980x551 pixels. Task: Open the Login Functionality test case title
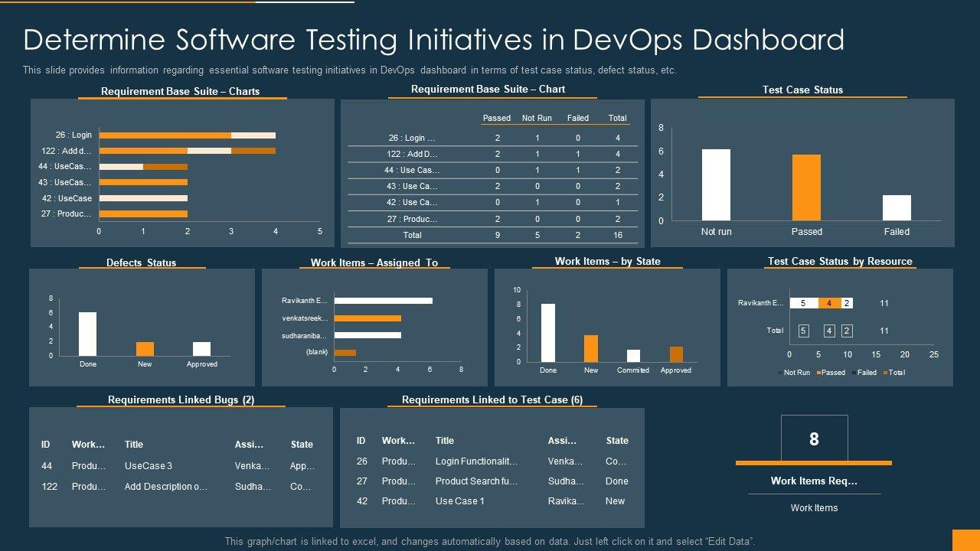(x=476, y=461)
